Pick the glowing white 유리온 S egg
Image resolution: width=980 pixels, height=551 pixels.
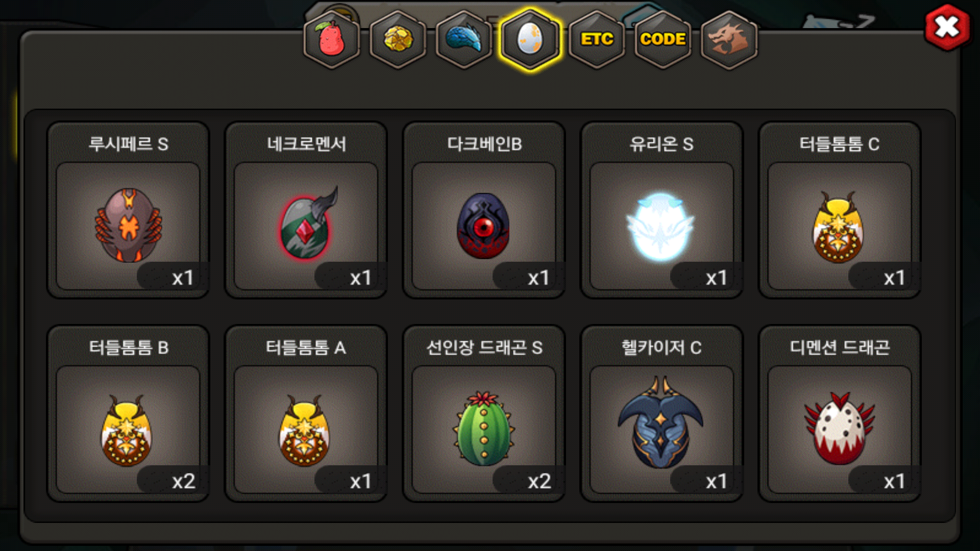pos(661,210)
